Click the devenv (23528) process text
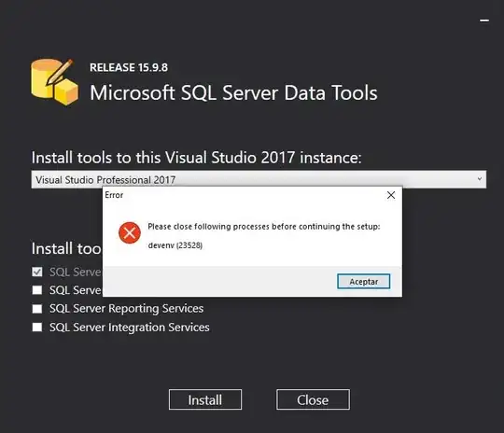This screenshot has height=433, width=504. [x=175, y=245]
